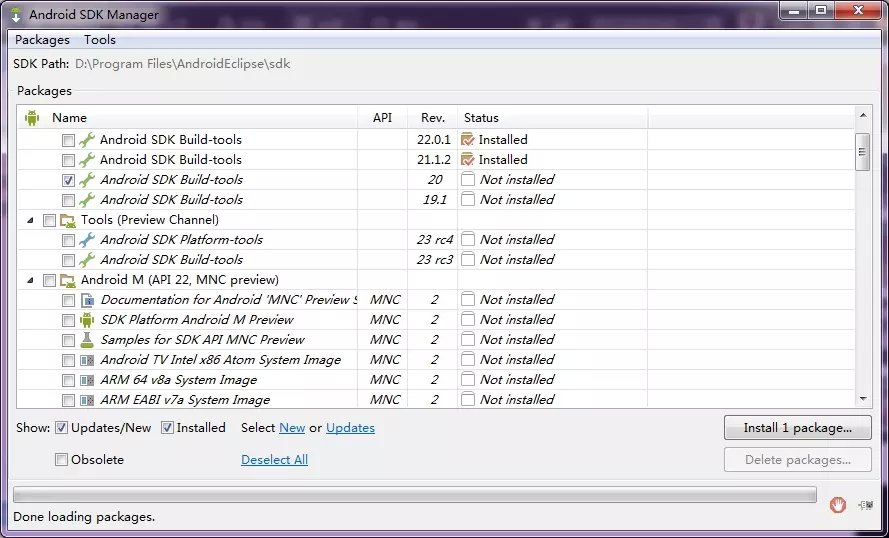Check the ARM 64 v8a System Image checkbox

(x=68, y=380)
